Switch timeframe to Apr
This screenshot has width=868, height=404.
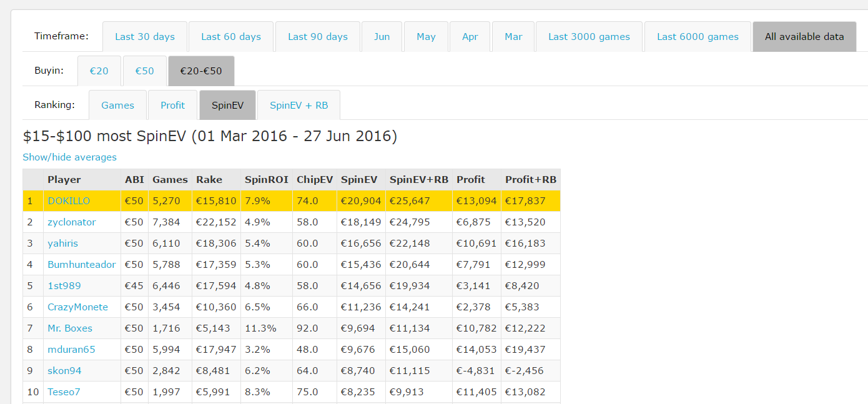pyautogui.click(x=470, y=37)
